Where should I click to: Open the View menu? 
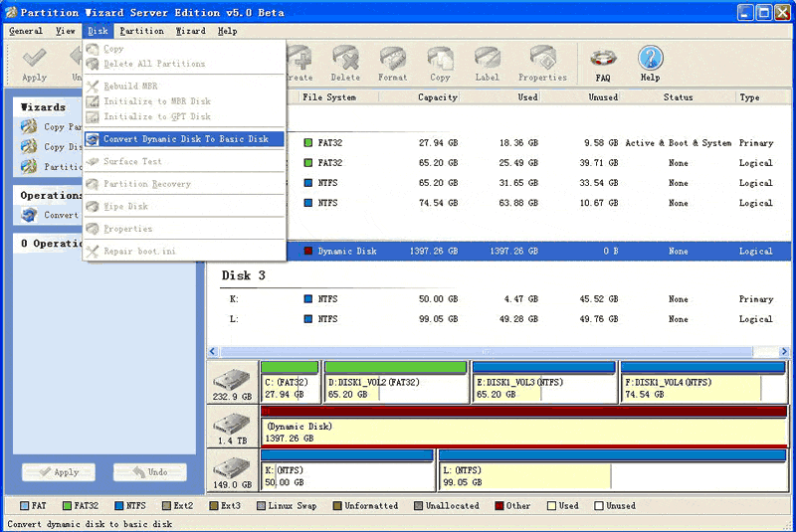pyautogui.click(x=65, y=31)
